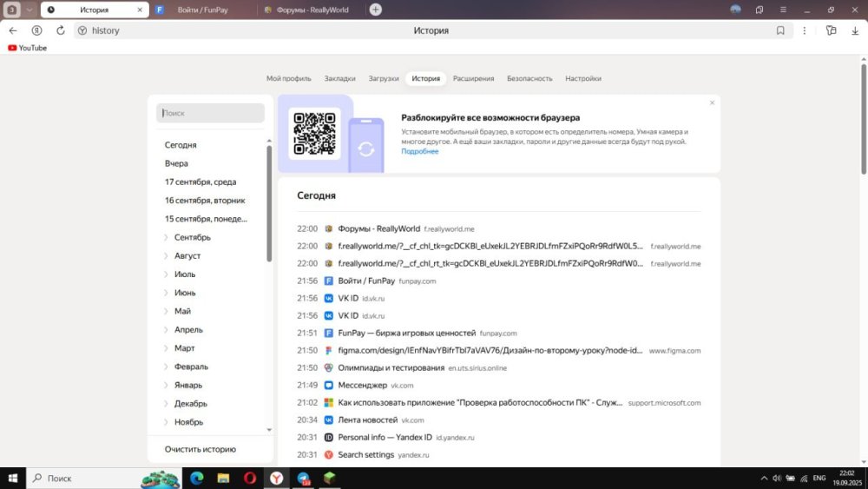Image resolution: width=868 pixels, height=489 pixels.
Task: Focus the history Поиск field
Action: 210,113
